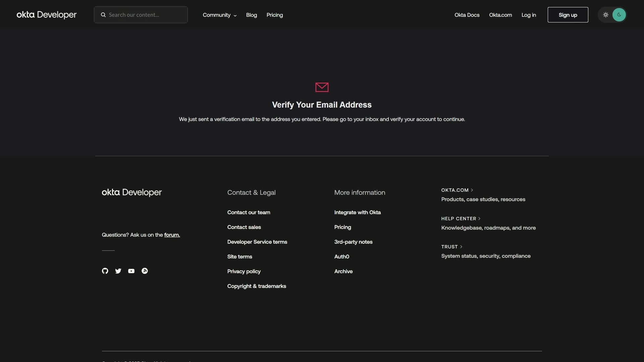Select dark mode moon toggle
The height and width of the screenshot is (362, 644).
619,15
